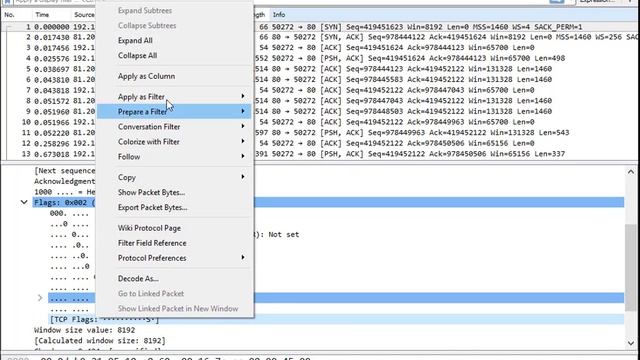Sort by the Source column header

84,15
